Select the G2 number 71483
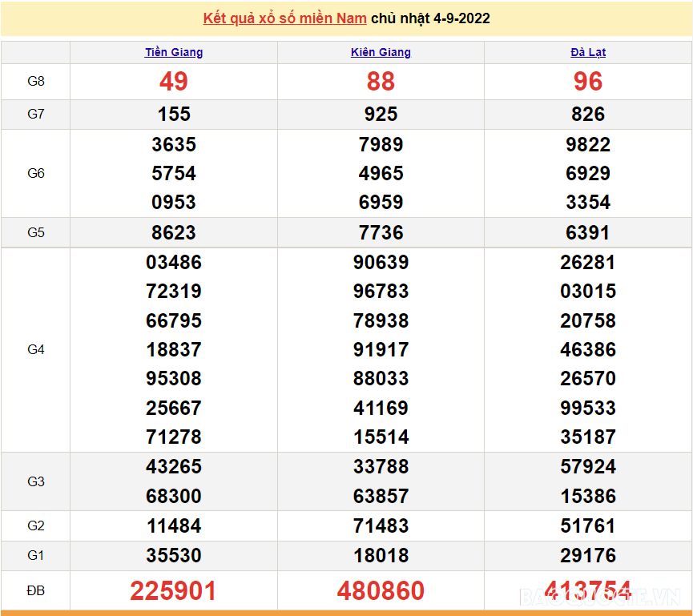The width and height of the screenshot is (693, 616). point(381,526)
